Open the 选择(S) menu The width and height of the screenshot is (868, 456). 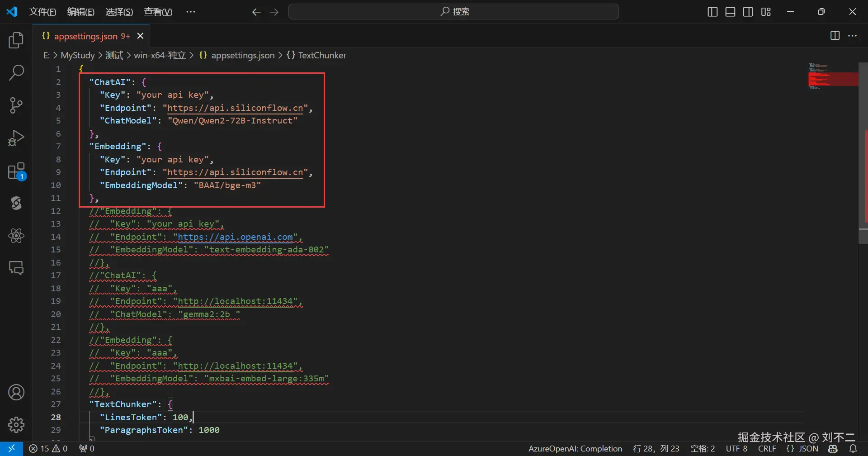click(119, 12)
